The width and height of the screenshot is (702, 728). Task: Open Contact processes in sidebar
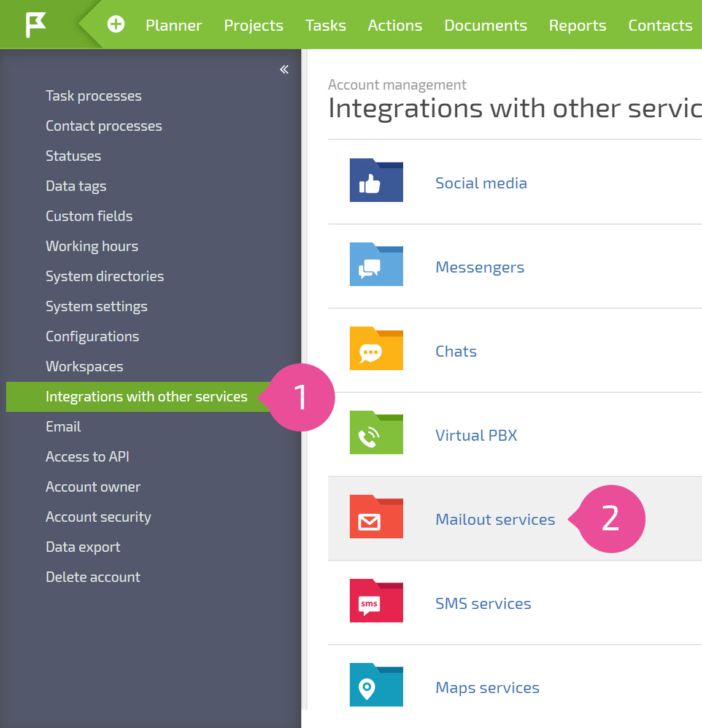point(104,126)
